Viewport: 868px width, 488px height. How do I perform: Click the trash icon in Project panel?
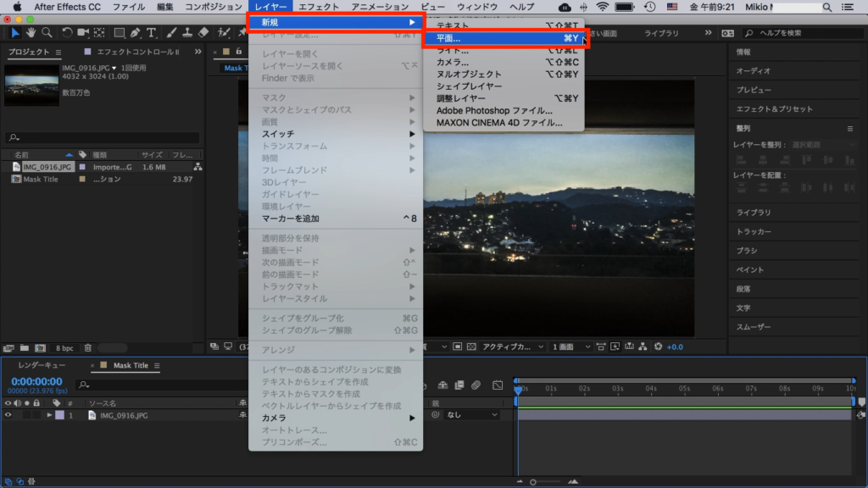pyautogui.click(x=88, y=347)
